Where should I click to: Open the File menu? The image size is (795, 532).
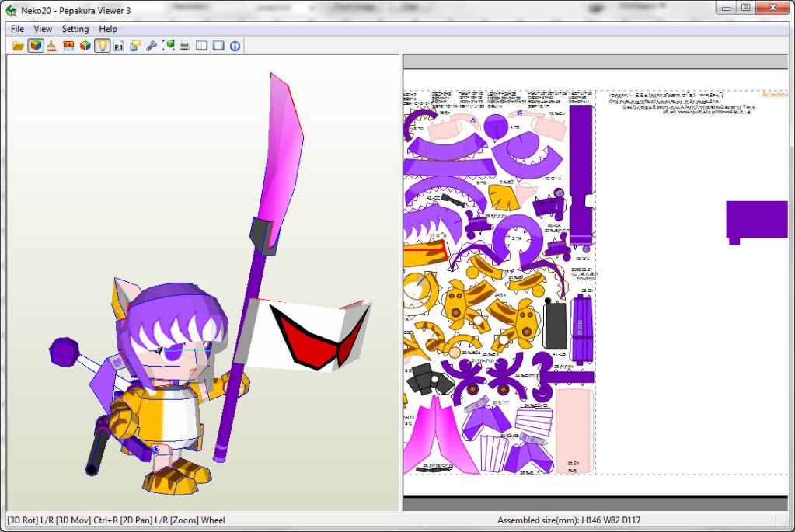pos(18,29)
